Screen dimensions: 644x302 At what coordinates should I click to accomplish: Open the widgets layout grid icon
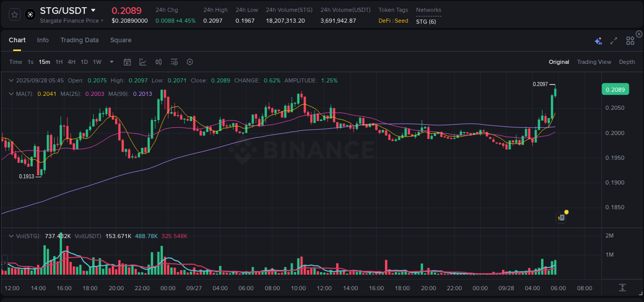[630, 40]
